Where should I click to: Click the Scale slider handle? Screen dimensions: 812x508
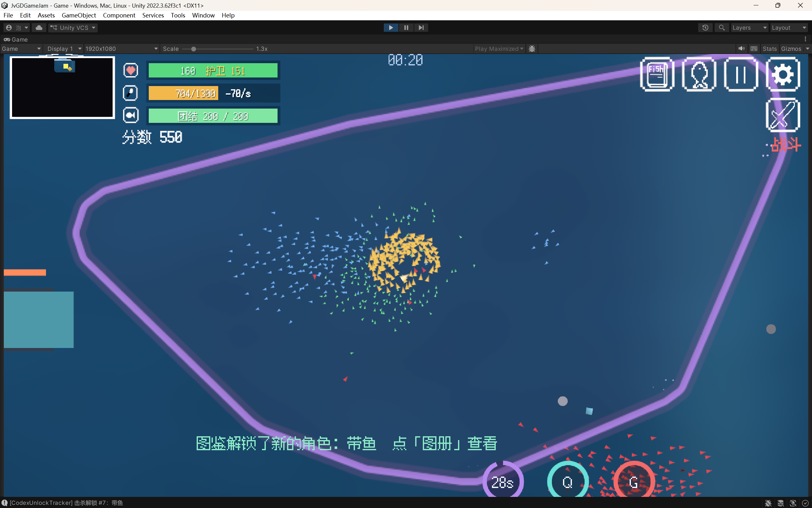pyautogui.click(x=193, y=49)
